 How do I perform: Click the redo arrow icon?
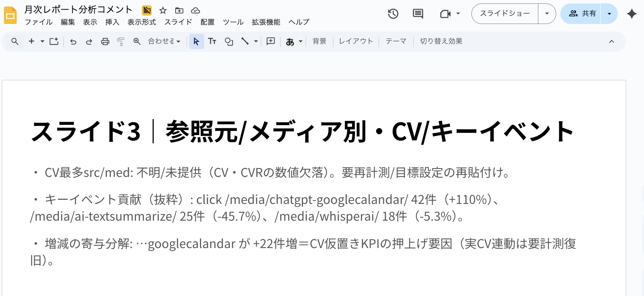pos(89,41)
